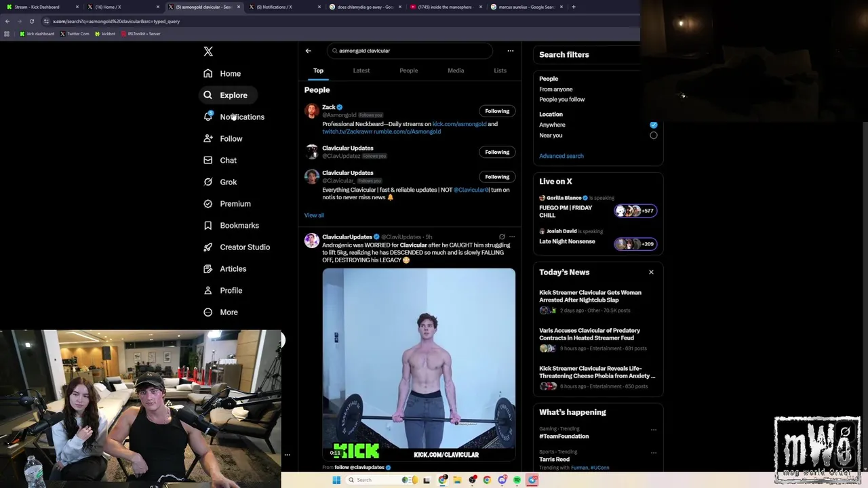Image resolution: width=868 pixels, height=488 pixels.
Task: Switch to the Latest tab
Action: click(x=361, y=70)
